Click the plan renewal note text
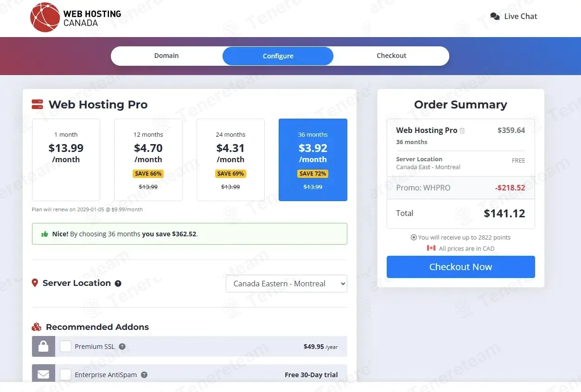The width and height of the screenshot is (581, 392). pos(87,209)
